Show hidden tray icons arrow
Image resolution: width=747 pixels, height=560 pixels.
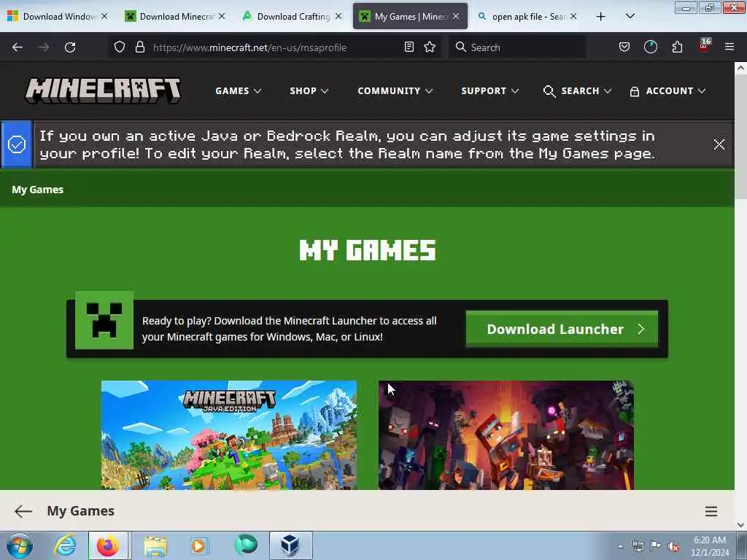click(x=620, y=547)
